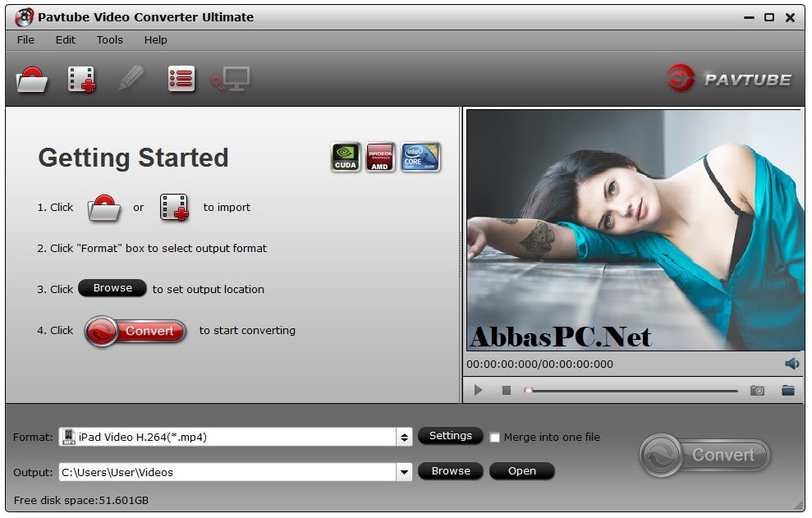Click the add video film-strip toolbar icon
Image resolution: width=812 pixels, height=518 pixels.
tap(81, 80)
